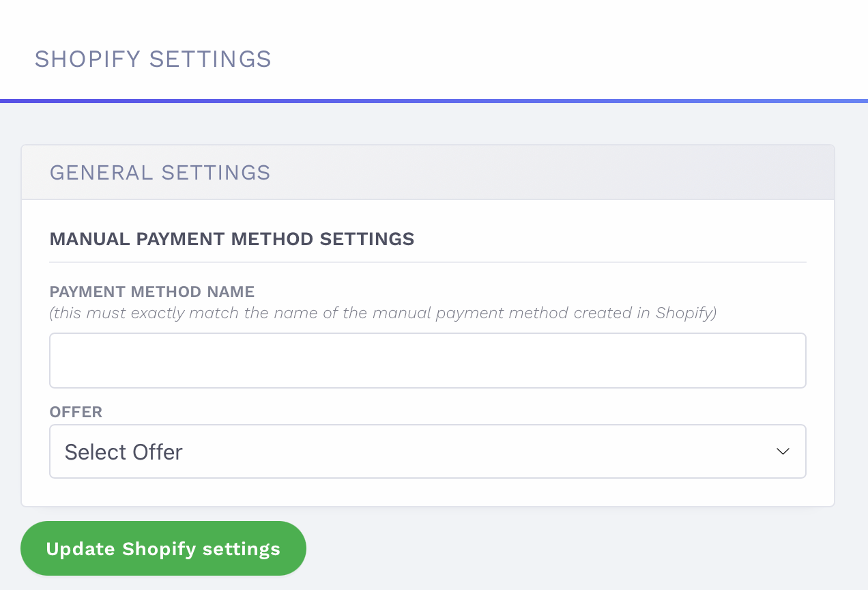The width and height of the screenshot is (868, 590).
Task: Click the MANUAL PAYMENT METHOD SETTINGS heading
Action: (231, 238)
